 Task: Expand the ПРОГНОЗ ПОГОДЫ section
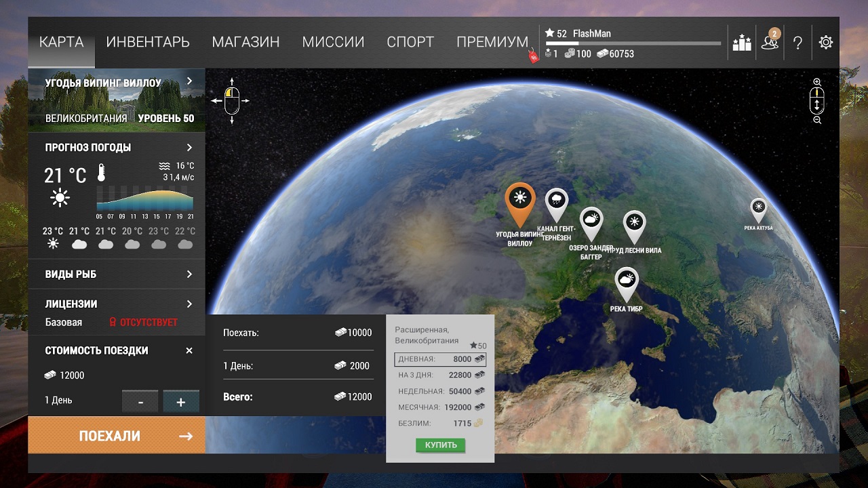tap(189, 147)
